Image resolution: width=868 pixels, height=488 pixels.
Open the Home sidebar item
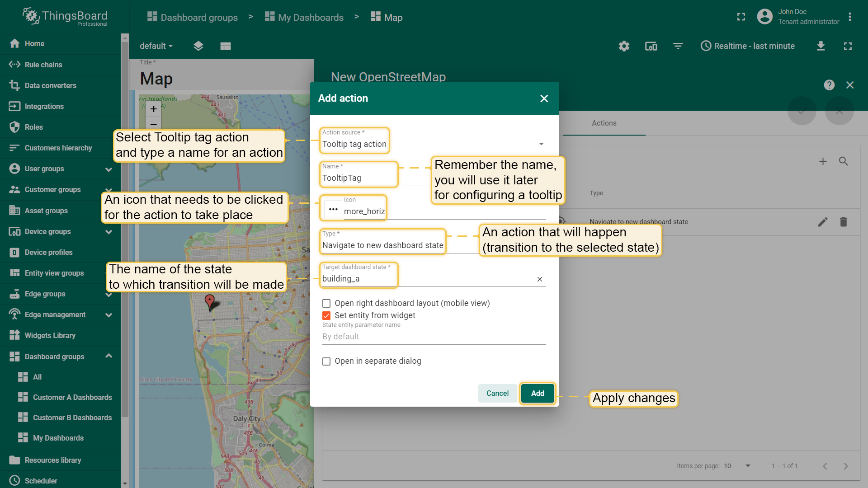60,43
